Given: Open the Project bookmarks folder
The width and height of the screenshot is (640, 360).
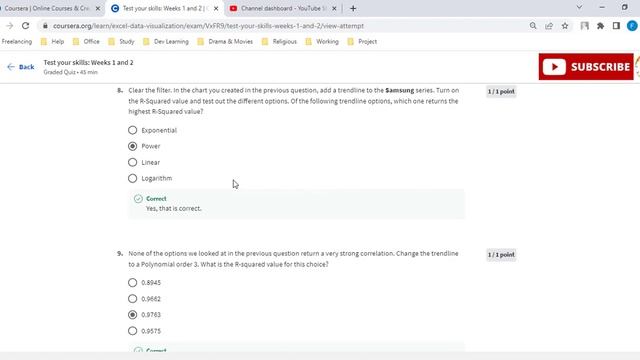Looking at the screenshot, I should 362,42.
